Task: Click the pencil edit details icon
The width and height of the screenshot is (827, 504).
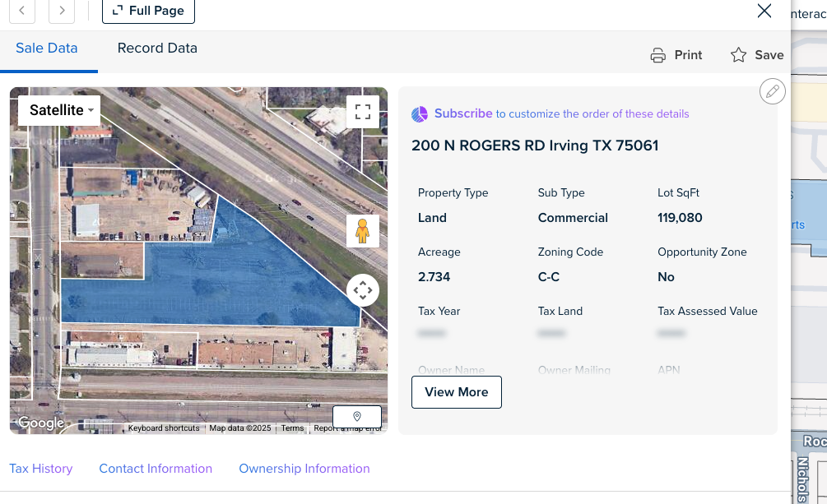Action: tap(773, 91)
